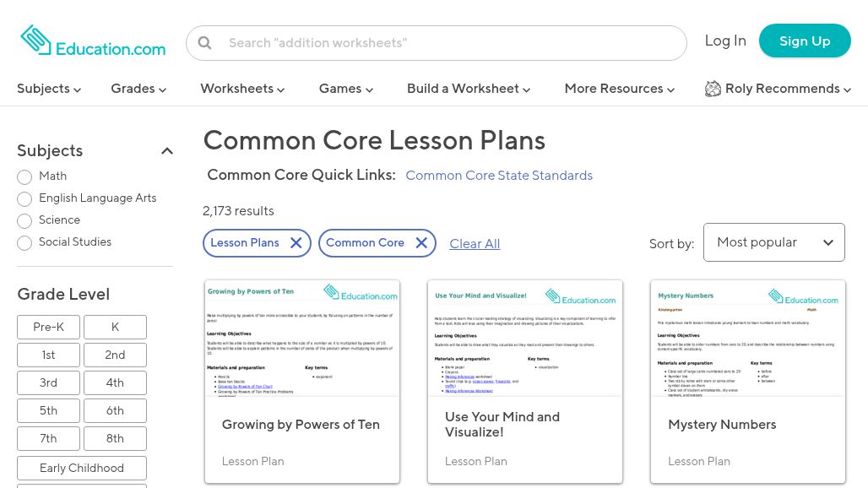This screenshot has height=488, width=868.
Task: Select the Social Studies radio option
Action: 24,243
